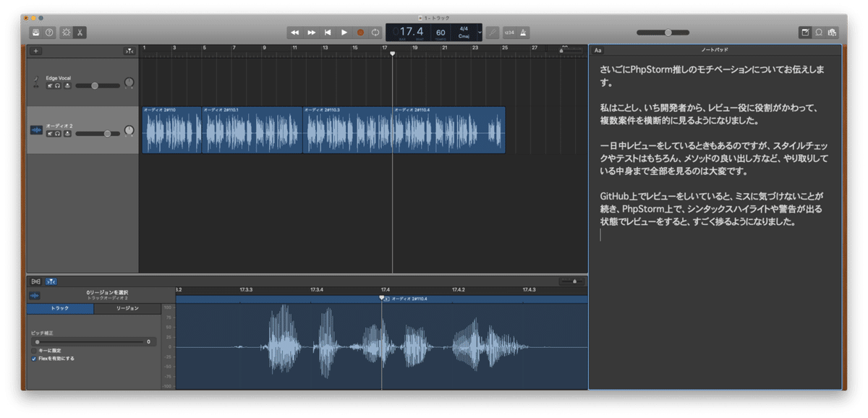The image size is (868, 418).
Task: Toggle the Editors scissors button
Action: (x=80, y=33)
